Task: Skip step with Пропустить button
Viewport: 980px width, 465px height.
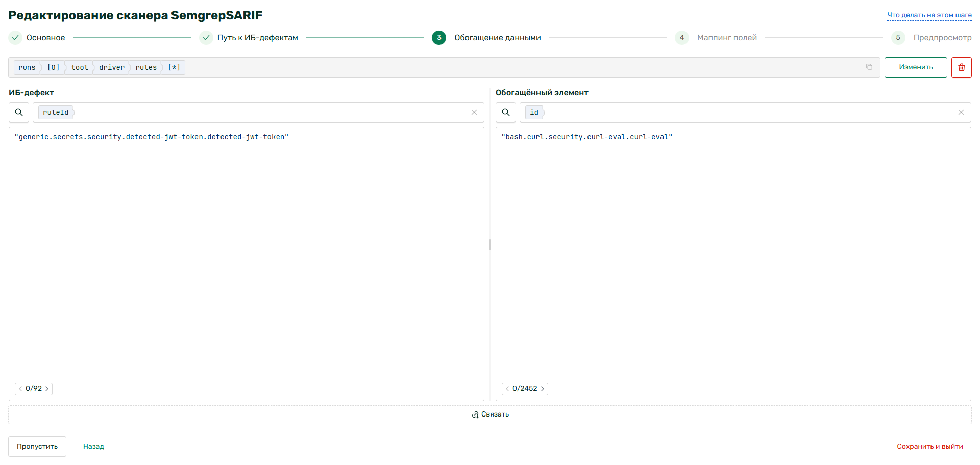Action: 37,447
